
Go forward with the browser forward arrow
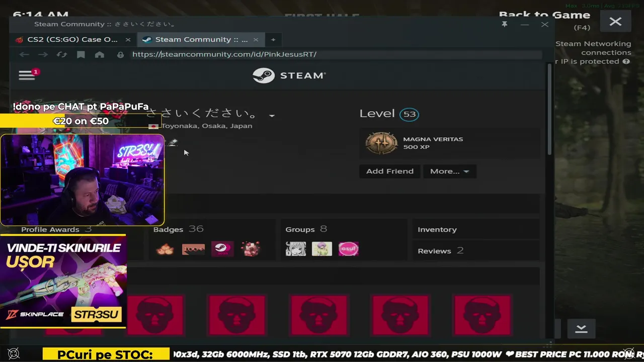point(43,54)
